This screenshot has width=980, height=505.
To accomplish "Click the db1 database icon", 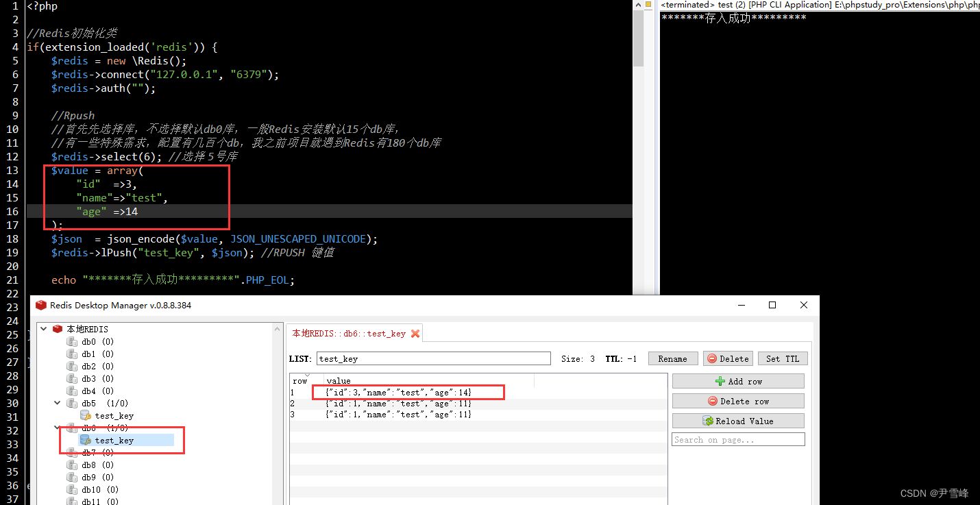I will coord(72,354).
